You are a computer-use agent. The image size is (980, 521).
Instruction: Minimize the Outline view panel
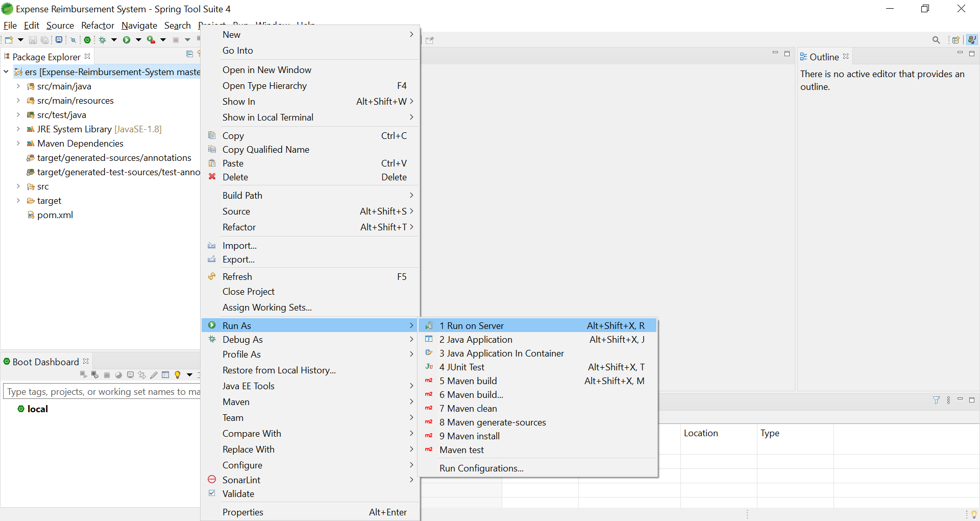(x=960, y=53)
